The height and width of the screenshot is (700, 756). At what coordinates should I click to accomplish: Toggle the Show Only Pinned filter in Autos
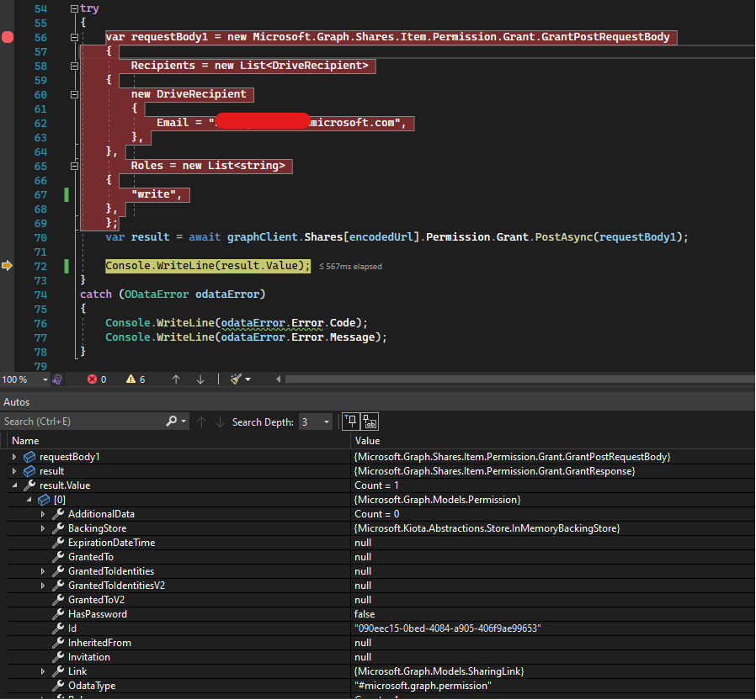click(349, 421)
